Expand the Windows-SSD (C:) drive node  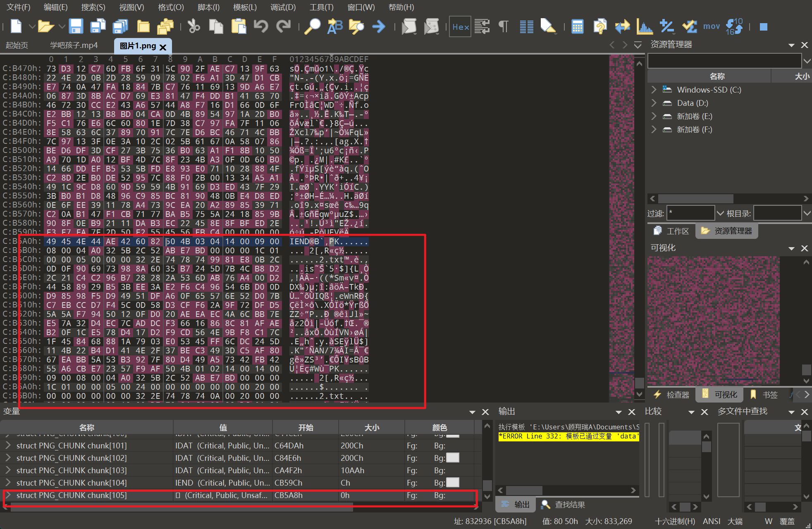tap(654, 90)
